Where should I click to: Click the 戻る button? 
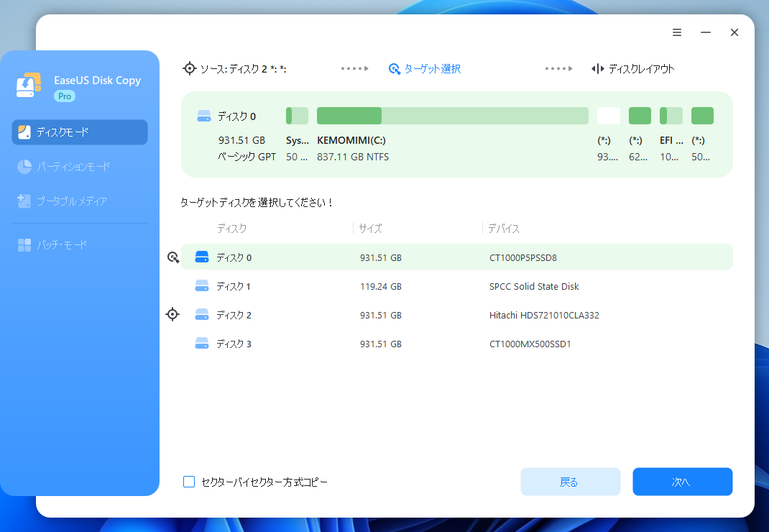click(x=570, y=482)
